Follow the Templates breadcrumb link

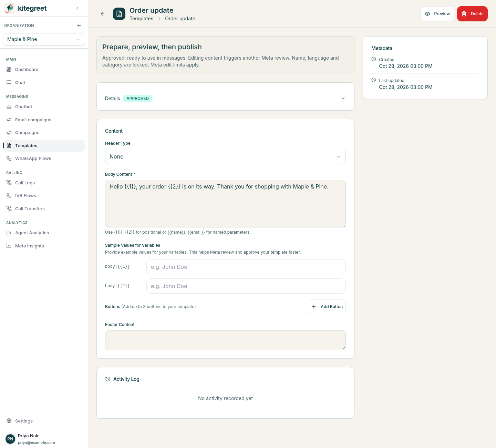(141, 19)
